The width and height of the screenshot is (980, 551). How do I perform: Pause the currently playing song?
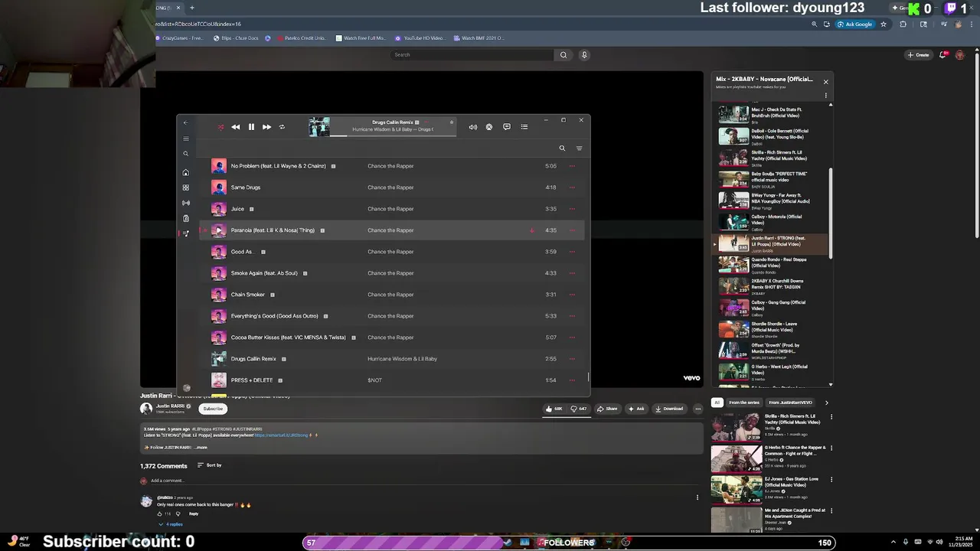(251, 127)
